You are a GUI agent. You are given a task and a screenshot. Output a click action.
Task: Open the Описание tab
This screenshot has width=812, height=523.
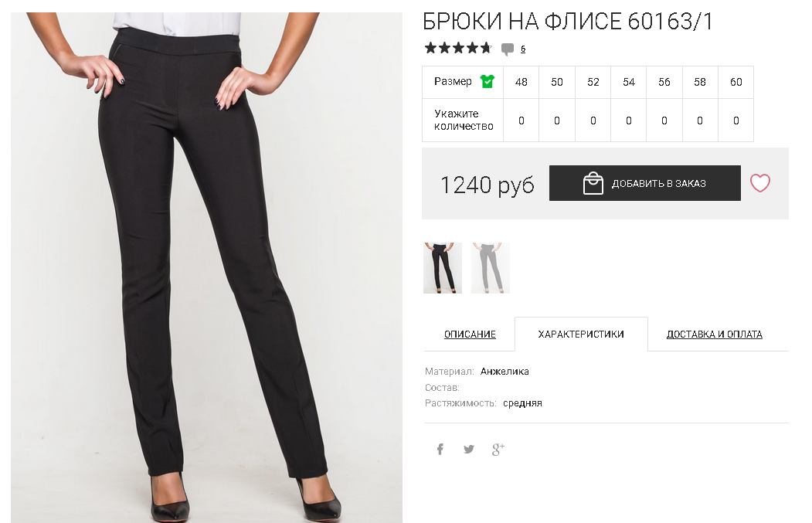click(470, 334)
